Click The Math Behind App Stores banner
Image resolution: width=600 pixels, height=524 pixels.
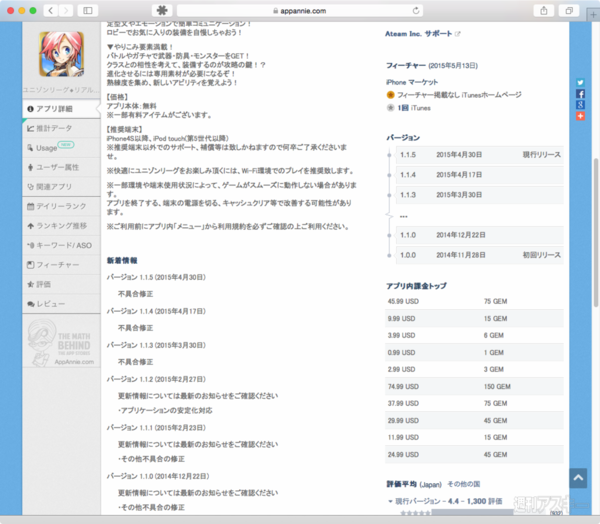click(x=61, y=343)
